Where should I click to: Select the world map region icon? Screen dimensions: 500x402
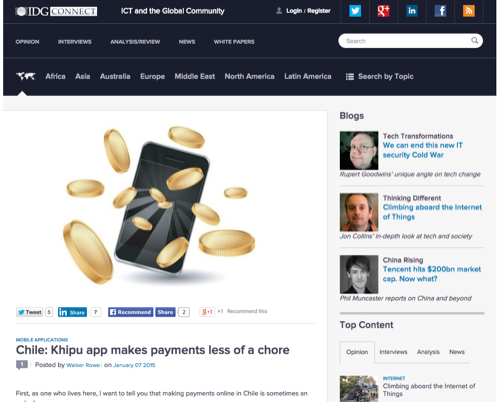click(26, 76)
